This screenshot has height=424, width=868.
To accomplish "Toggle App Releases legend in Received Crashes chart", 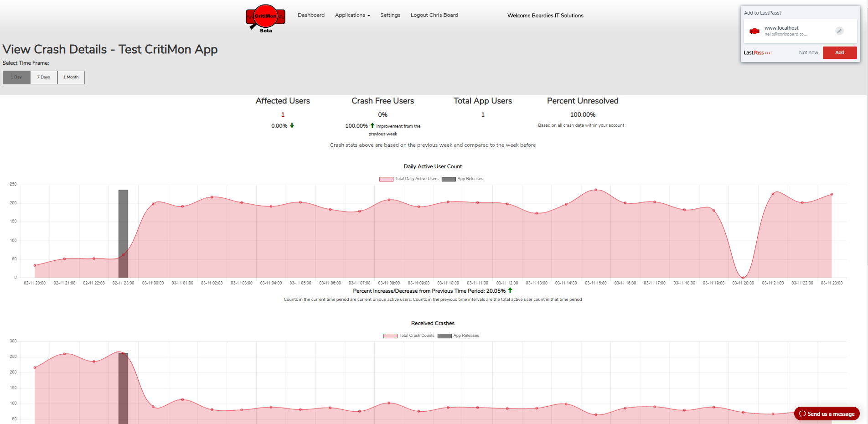I will (x=458, y=336).
